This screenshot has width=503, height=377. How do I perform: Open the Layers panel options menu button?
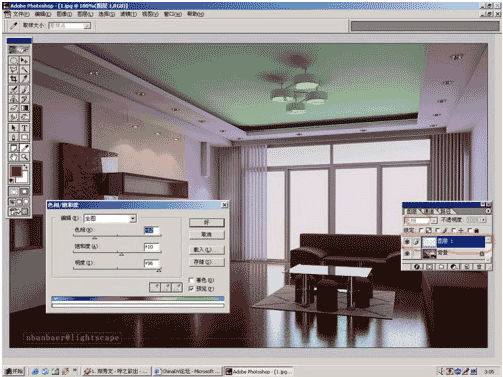point(488,211)
